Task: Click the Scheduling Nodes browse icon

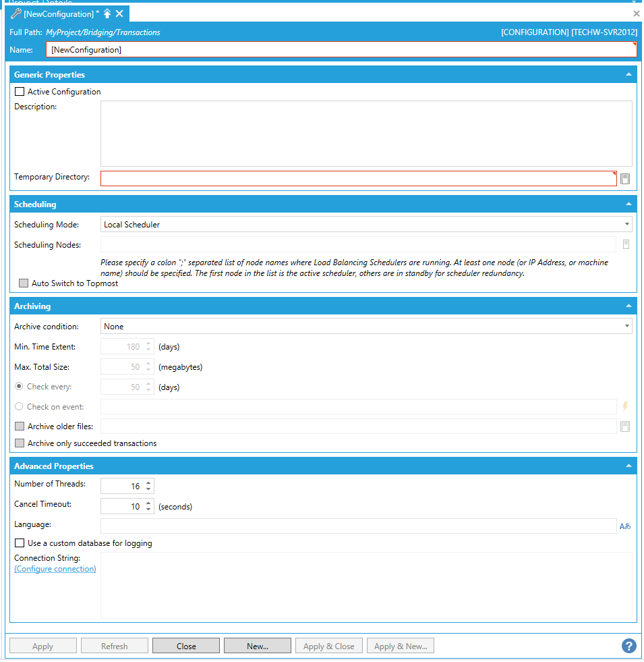Action: pos(626,244)
